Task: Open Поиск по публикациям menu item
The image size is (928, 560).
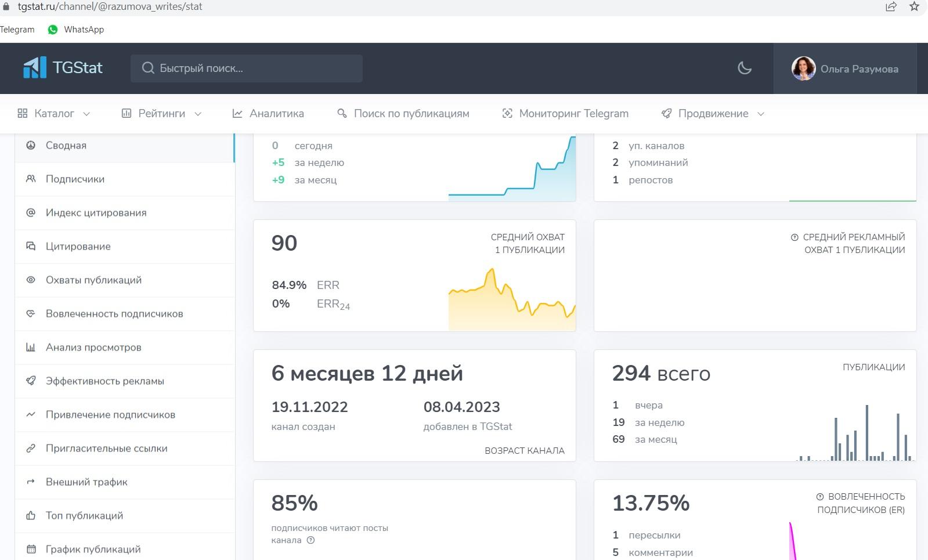Action: click(403, 114)
